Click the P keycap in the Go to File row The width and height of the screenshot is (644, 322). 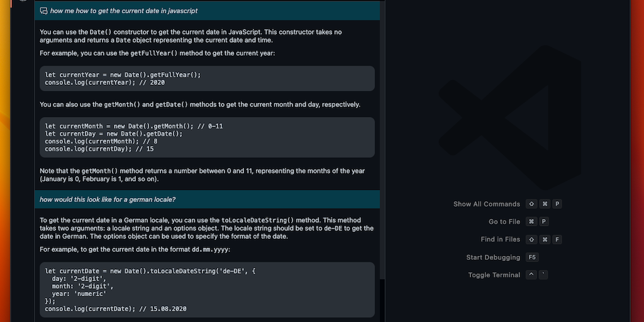click(544, 222)
